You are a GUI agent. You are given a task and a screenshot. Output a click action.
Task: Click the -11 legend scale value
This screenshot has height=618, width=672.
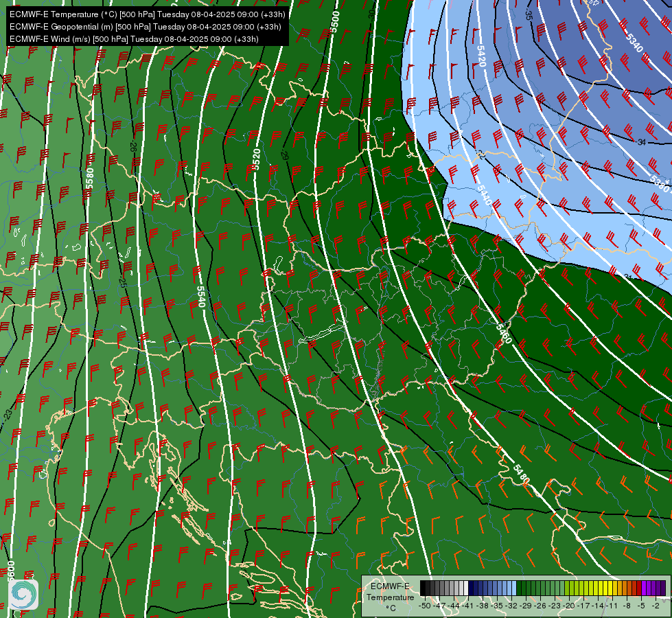click(612, 606)
